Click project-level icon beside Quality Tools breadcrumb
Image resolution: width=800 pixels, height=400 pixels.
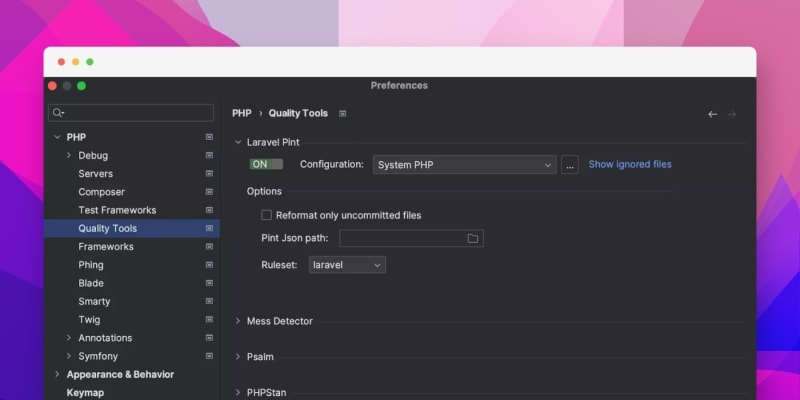click(343, 114)
